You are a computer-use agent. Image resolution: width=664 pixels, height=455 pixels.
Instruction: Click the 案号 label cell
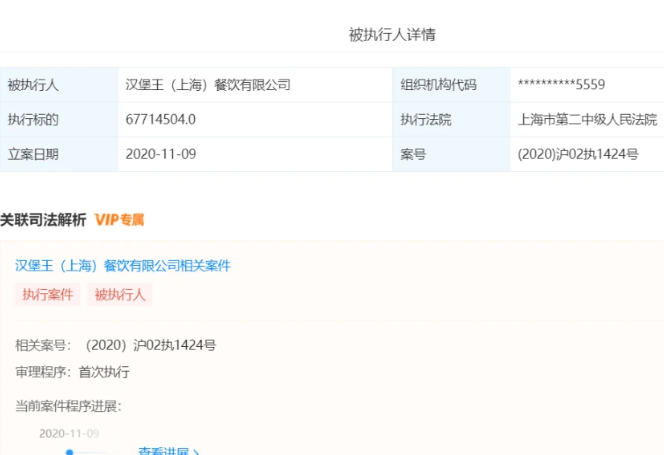click(x=451, y=154)
